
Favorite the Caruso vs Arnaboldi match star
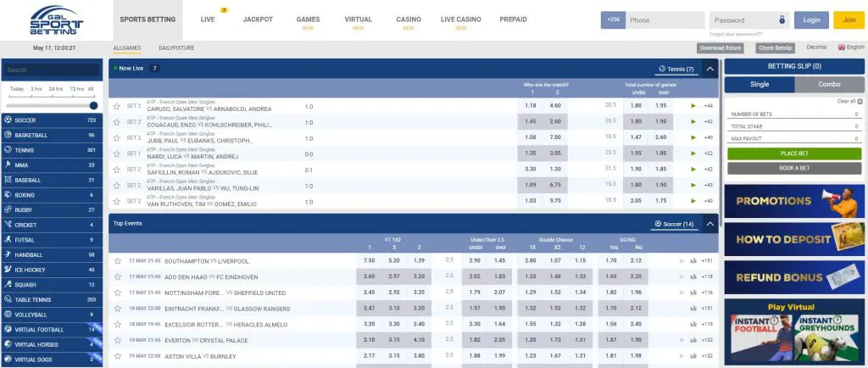tap(117, 106)
